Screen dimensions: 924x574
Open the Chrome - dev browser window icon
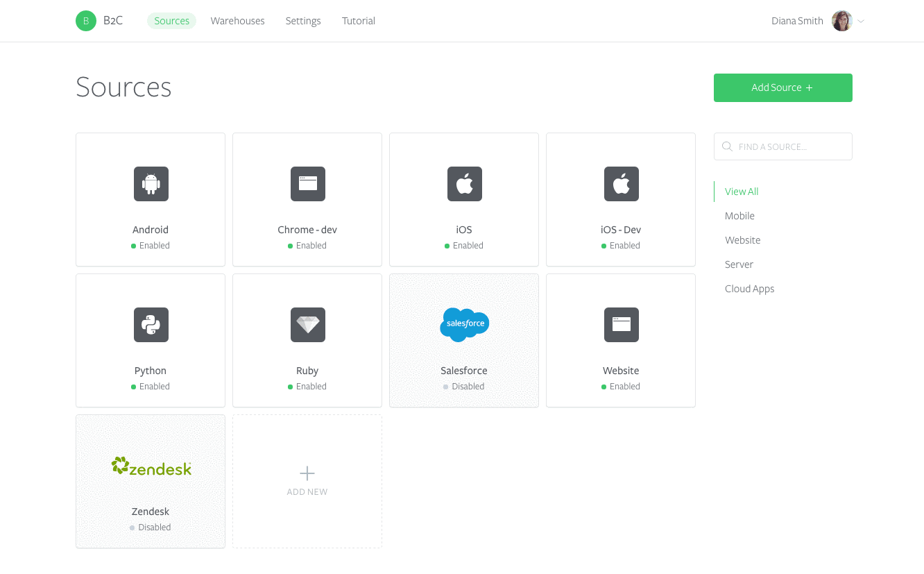point(308,184)
